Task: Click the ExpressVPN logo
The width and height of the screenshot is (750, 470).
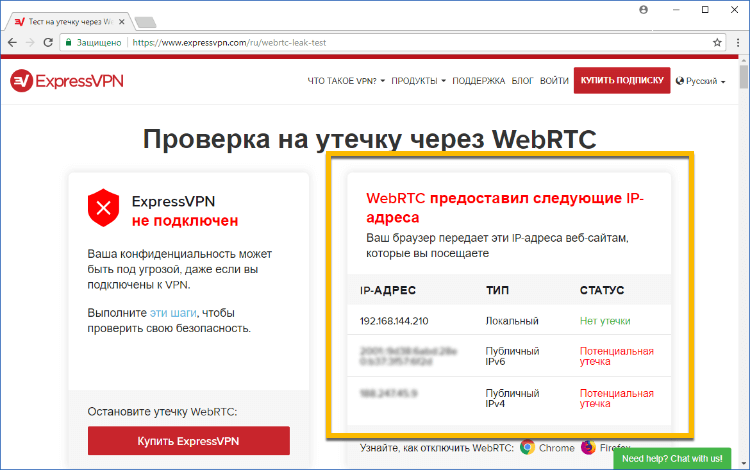Action: [x=67, y=81]
